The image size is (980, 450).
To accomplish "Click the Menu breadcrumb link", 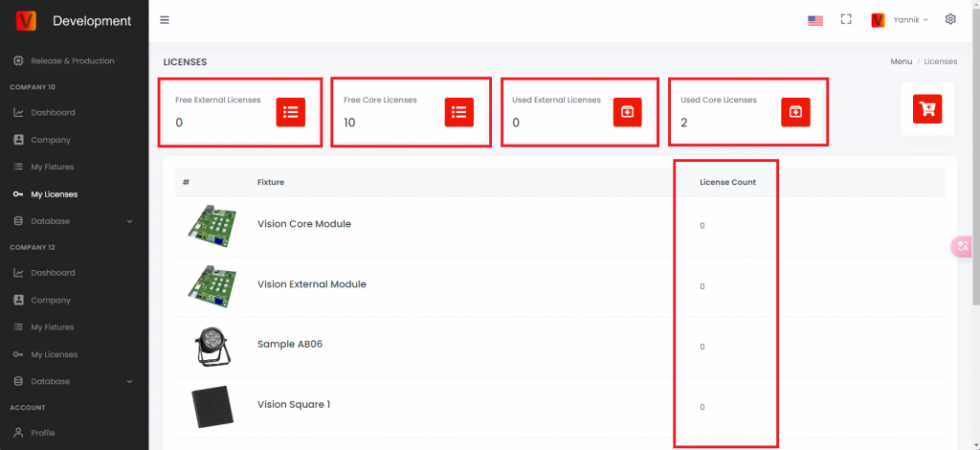I will [x=901, y=61].
